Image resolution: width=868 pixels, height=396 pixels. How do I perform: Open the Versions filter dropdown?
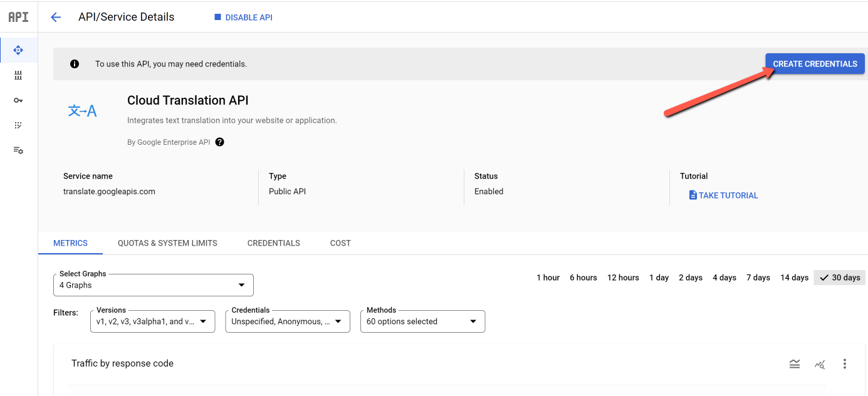153,321
